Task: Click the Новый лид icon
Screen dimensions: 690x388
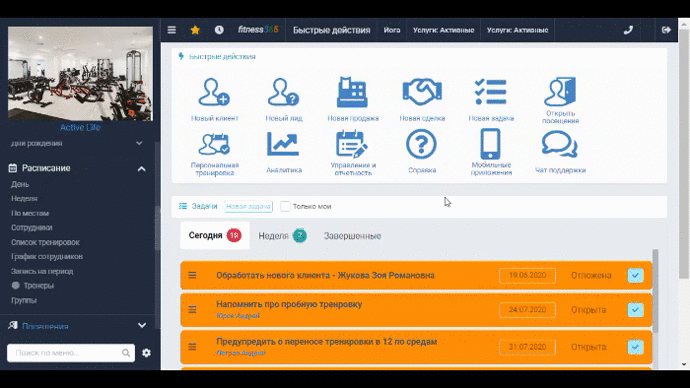Action: (x=284, y=92)
